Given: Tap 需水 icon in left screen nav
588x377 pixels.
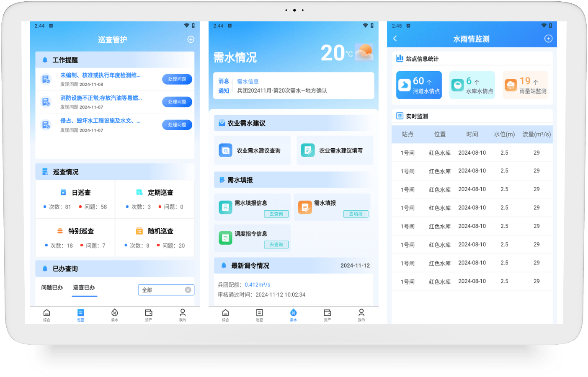Looking at the screenshot, I should tap(114, 313).
